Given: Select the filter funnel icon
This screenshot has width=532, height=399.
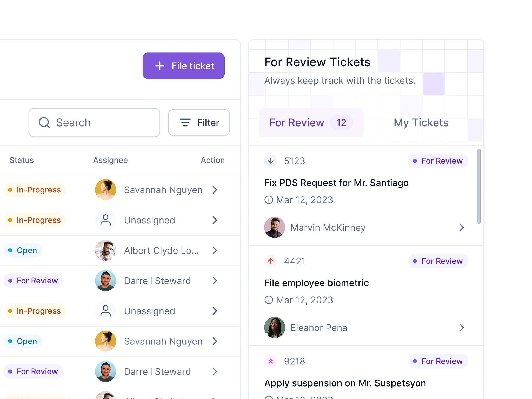Looking at the screenshot, I should pyautogui.click(x=185, y=122).
